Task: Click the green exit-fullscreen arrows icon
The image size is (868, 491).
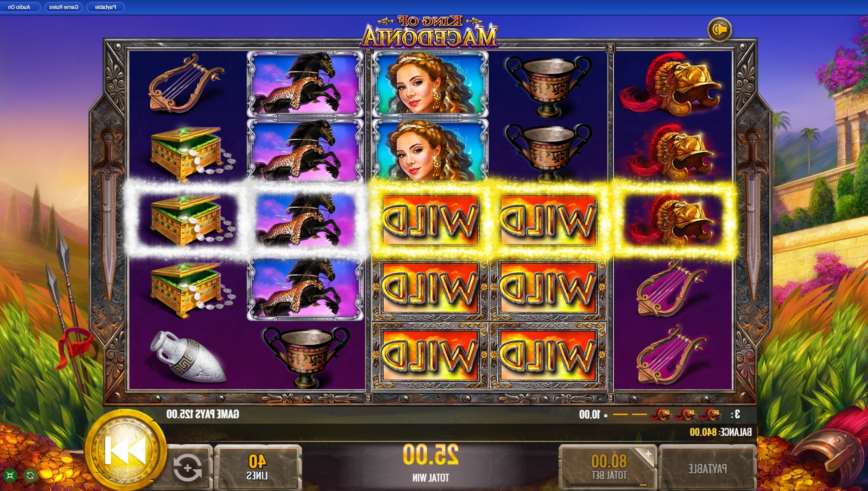Action: click(x=10, y=476)
